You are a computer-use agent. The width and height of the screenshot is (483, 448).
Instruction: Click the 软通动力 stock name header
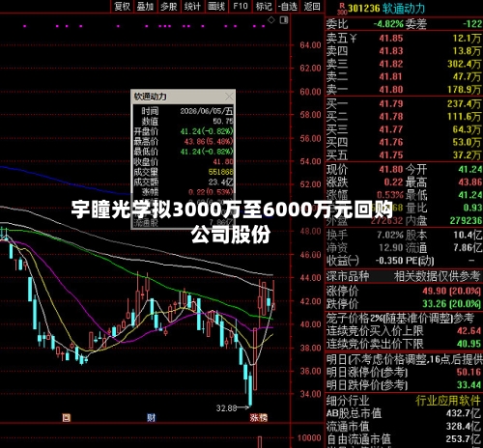click(404, 9)
